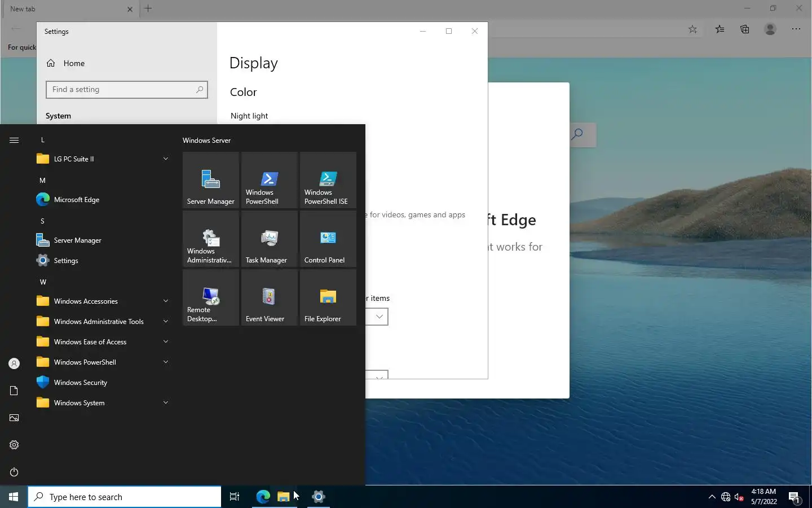The height and width of the screenshot is (508, 812).
Task: Open File Explorer on the taskbar
Action: point(284,497)
